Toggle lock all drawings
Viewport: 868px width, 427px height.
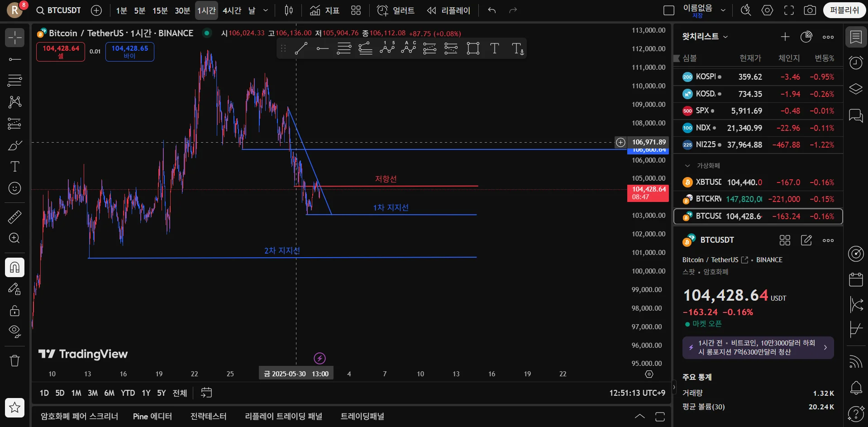click(x=15, y=310)
